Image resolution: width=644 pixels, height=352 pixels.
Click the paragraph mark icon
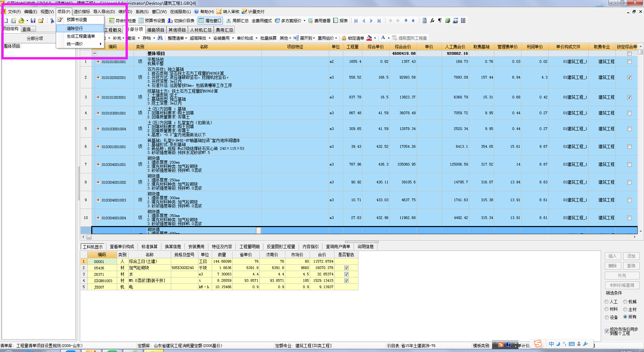pyautogui.click(x=440, y=20)
